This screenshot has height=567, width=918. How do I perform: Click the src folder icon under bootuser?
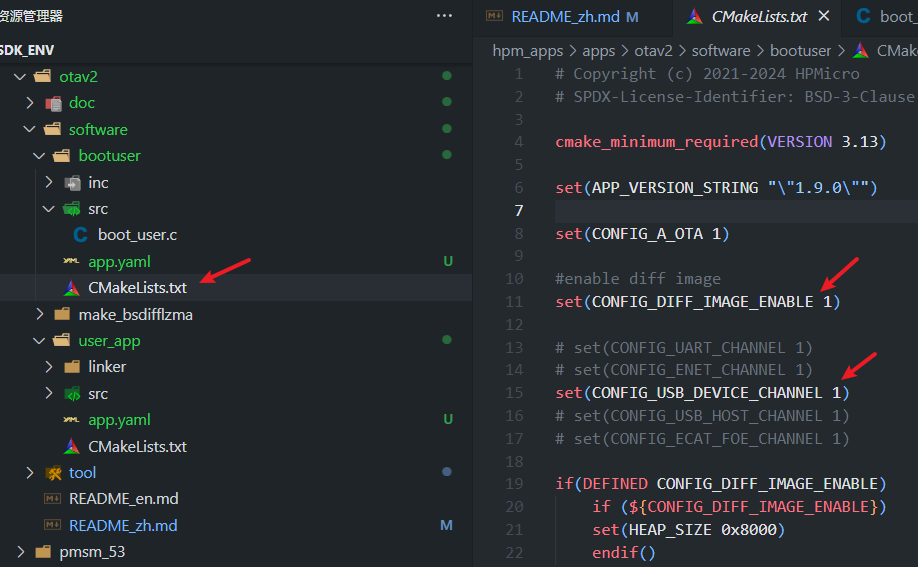tap(72, 209)
